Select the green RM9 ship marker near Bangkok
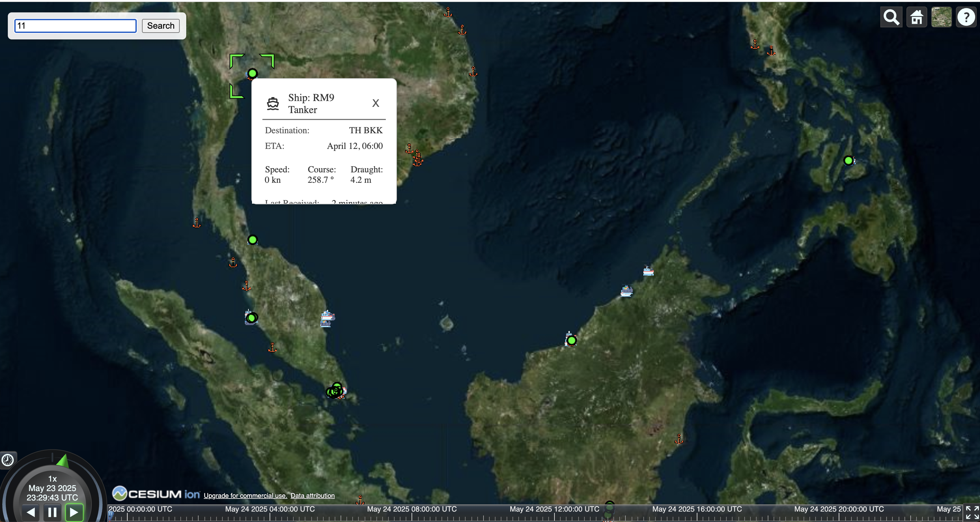980x522 pixels. 252,74
